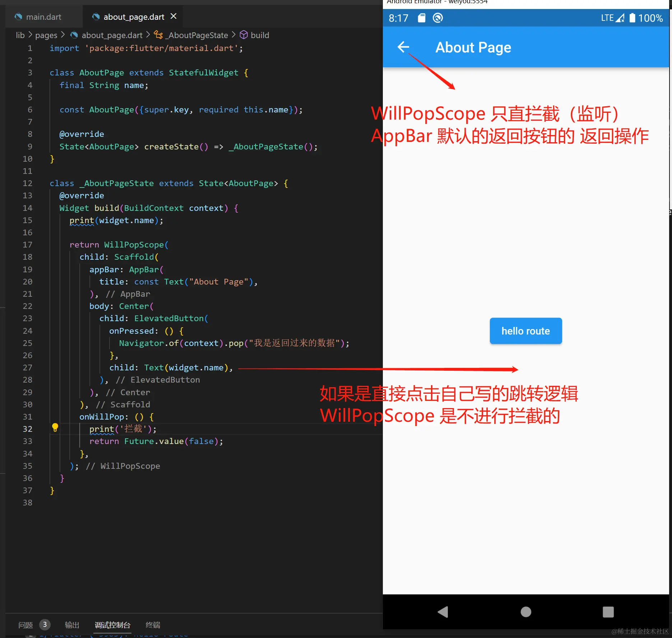Switch to the 输出 output panel

pyautogui.click(x=72, y=625)
